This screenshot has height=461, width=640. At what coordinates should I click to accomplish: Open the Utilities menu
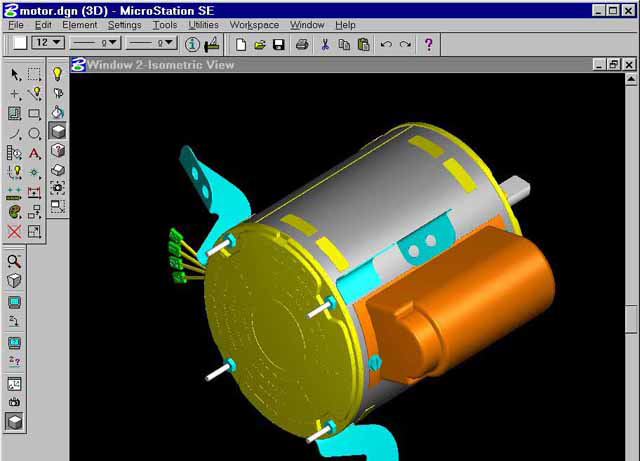click(203, 25)
